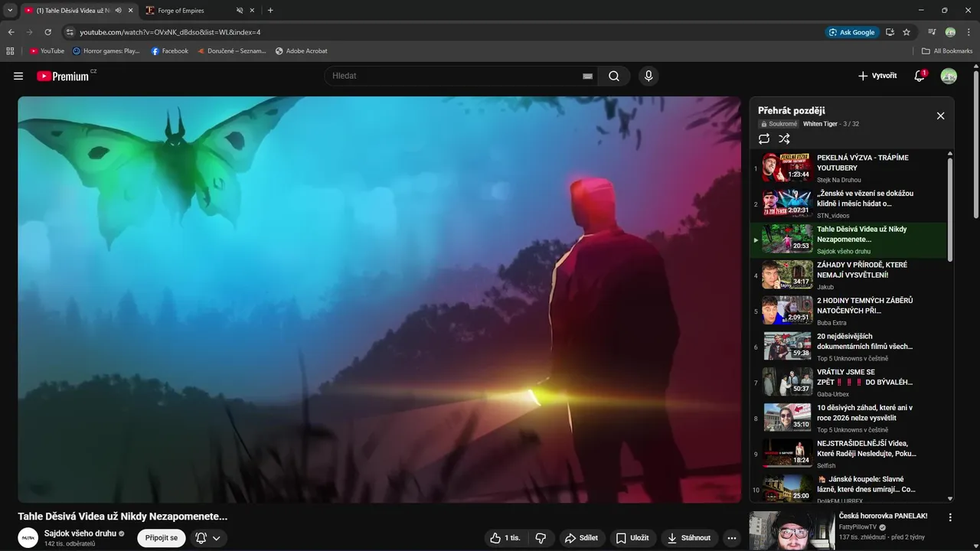Image resolution: width=980 pixels, height=551 pixels.
Task: Open YouTube bookmark
Action: tap(47, 51)
